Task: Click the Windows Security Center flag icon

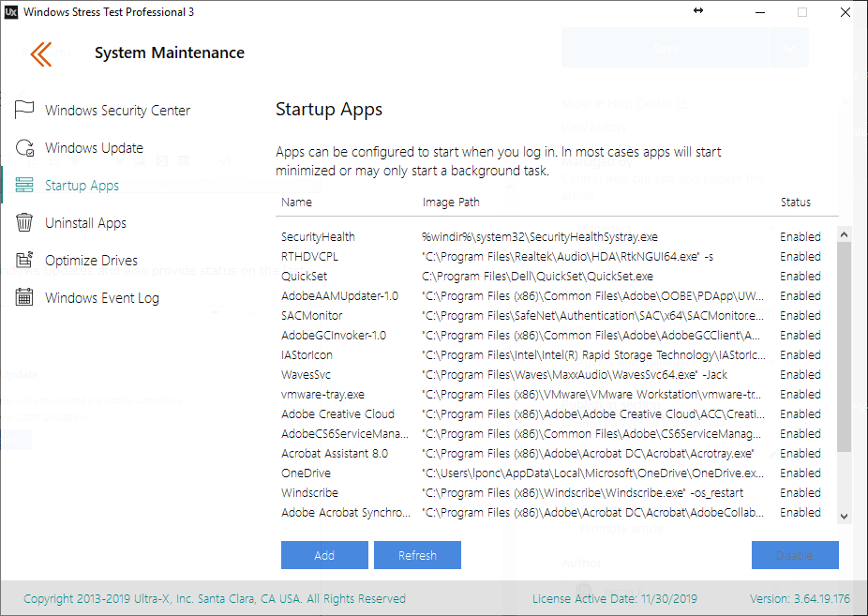Action: point(25,110)
